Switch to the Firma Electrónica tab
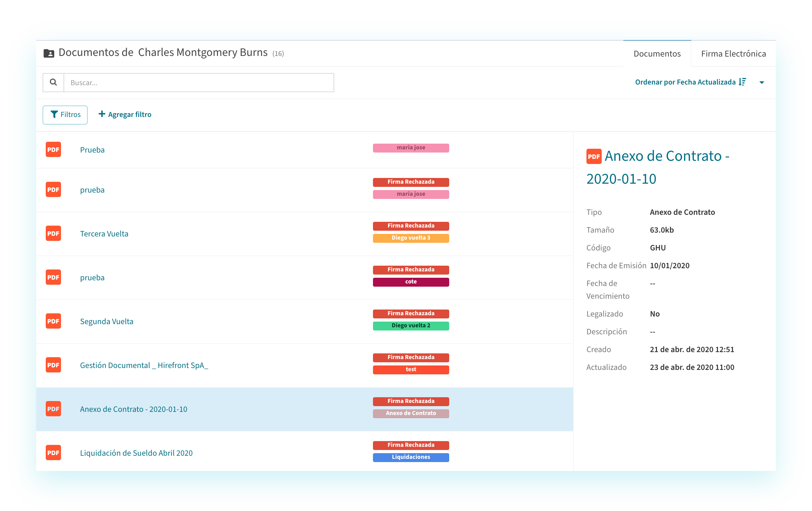 (733, 54)
